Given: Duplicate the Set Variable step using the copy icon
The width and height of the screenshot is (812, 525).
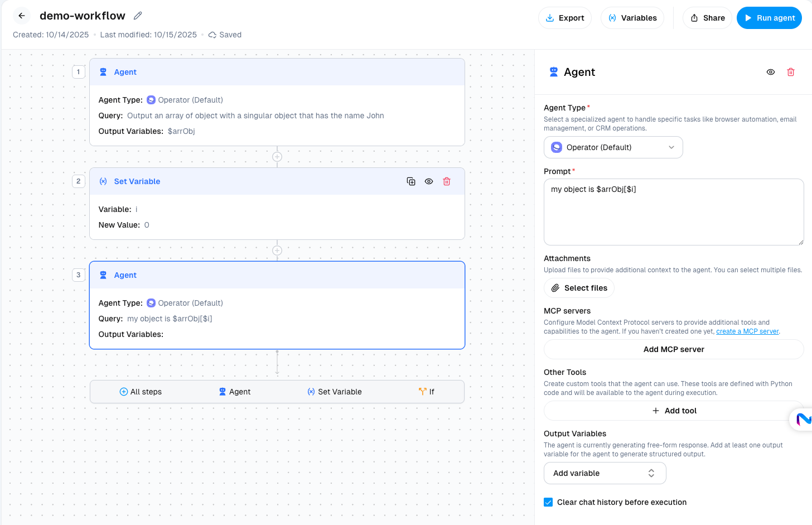Looking at the screenshot, I should pos(411,181).
